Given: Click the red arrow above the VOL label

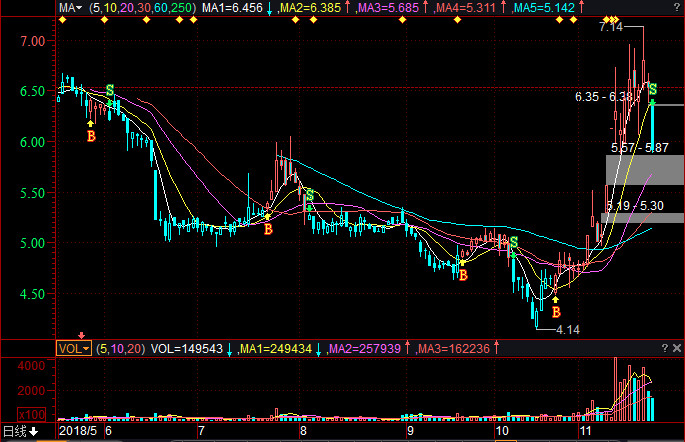Looking at the screenshot, I should [82, 335].
